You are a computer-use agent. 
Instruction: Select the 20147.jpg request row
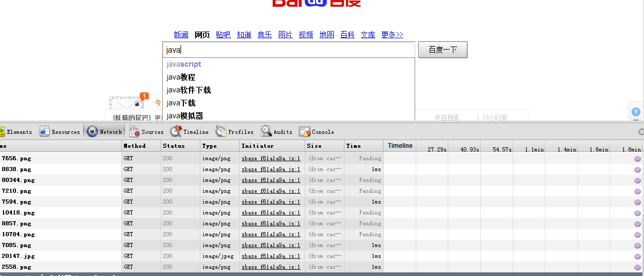tap(322, 256)
